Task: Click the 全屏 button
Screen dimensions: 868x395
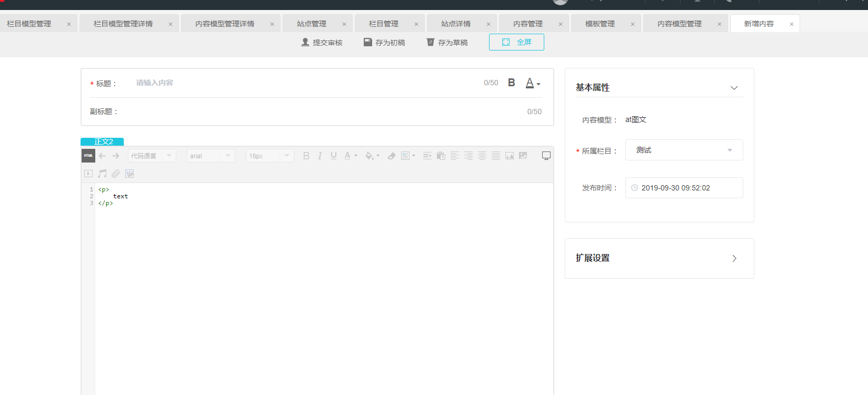Action: (516, 42)
